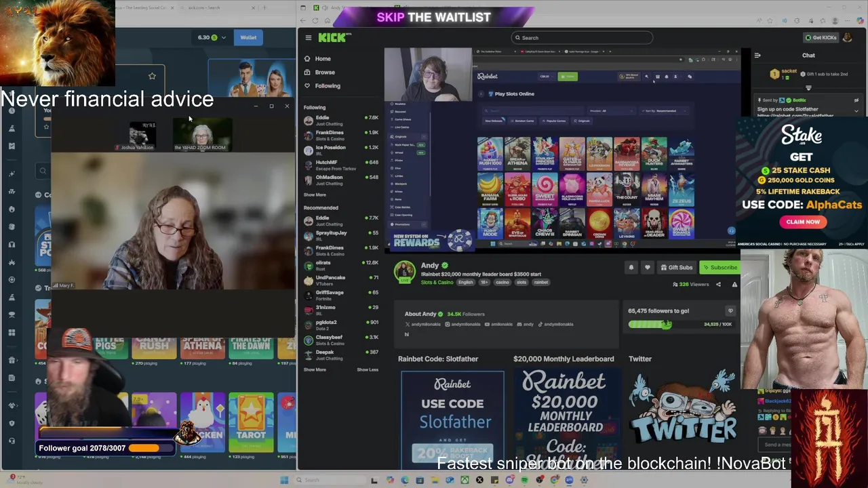This screenshot has height=488, width=868.
Task: Open the Tarot game tile
Action: pos(251,422)
